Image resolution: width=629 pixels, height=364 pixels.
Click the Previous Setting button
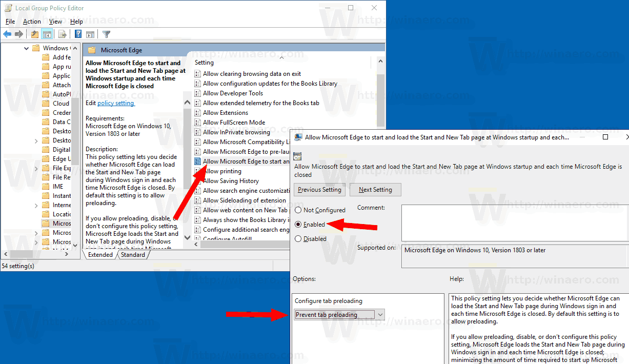pos(319,190)
